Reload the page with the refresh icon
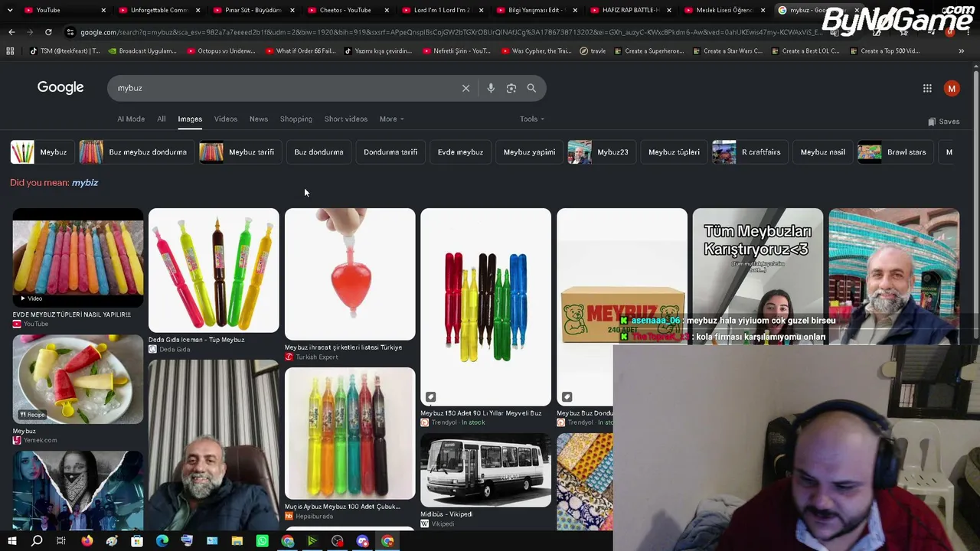 pos(48,32)
